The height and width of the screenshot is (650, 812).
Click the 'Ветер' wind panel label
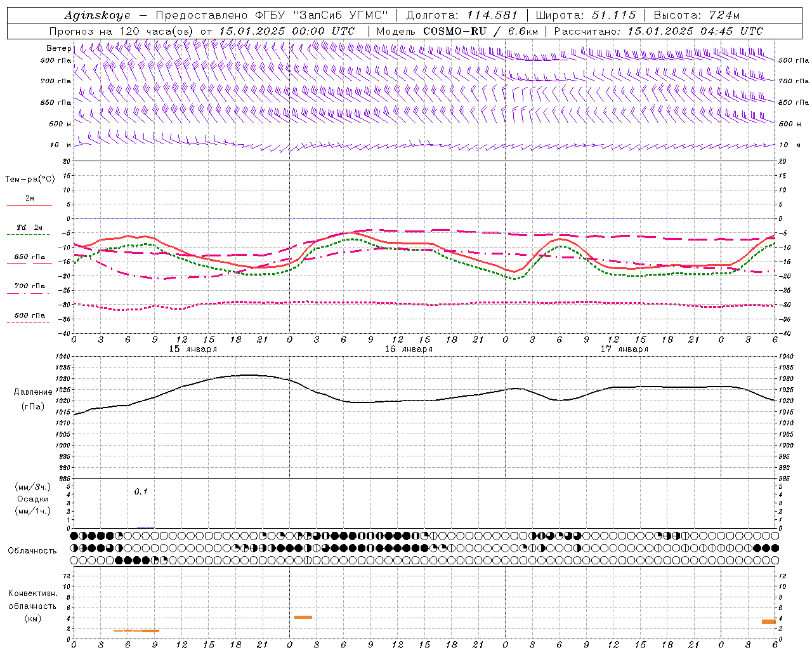point(58,48)
